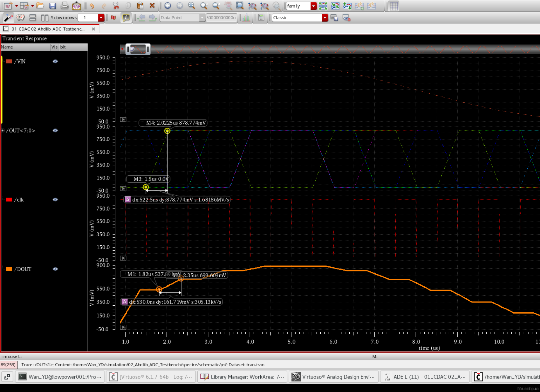This screenshot has width=540, height=392.
Task: Click the card layout subwindow icon
Action: [x=20, y=18]
